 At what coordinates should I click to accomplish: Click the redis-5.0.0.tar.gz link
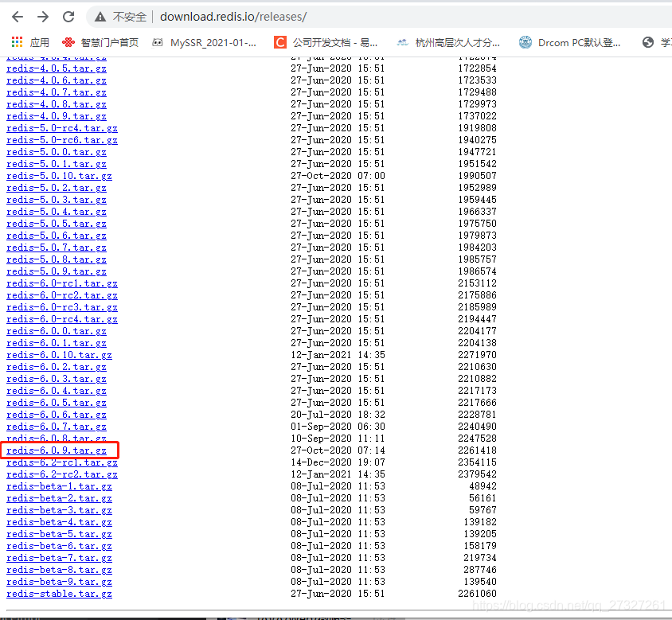coord(57,152)
